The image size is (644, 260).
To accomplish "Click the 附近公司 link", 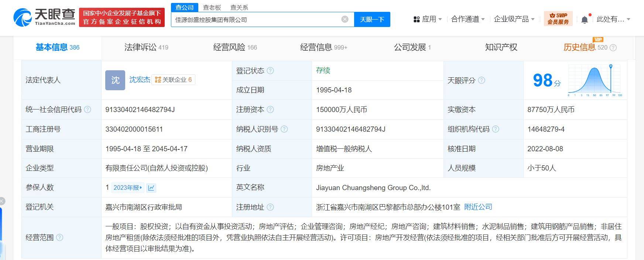I will click(x=478, y=207).
